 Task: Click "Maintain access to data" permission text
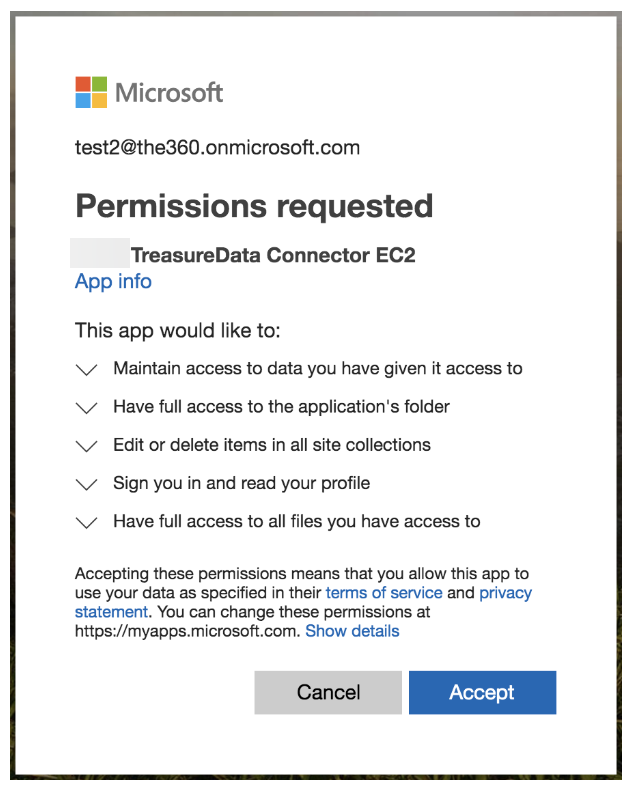click(317, 368)
